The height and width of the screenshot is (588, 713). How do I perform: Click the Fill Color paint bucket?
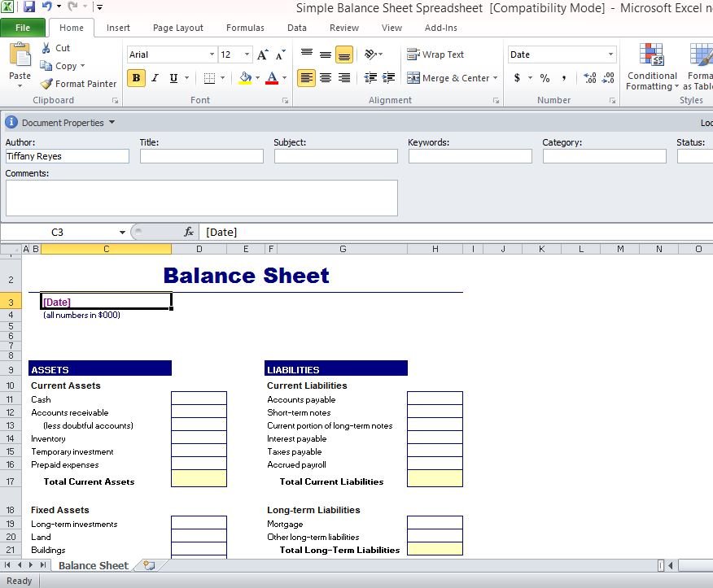245,78
